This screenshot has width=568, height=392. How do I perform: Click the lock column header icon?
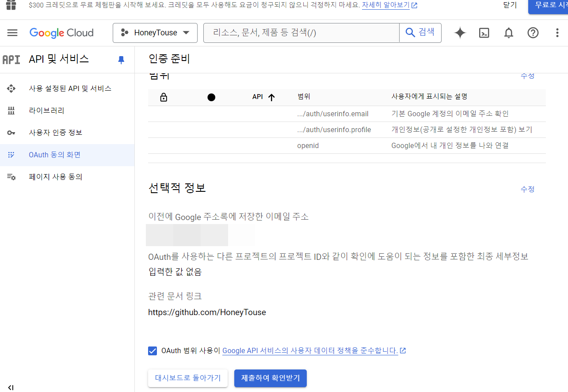coord(164,97)
